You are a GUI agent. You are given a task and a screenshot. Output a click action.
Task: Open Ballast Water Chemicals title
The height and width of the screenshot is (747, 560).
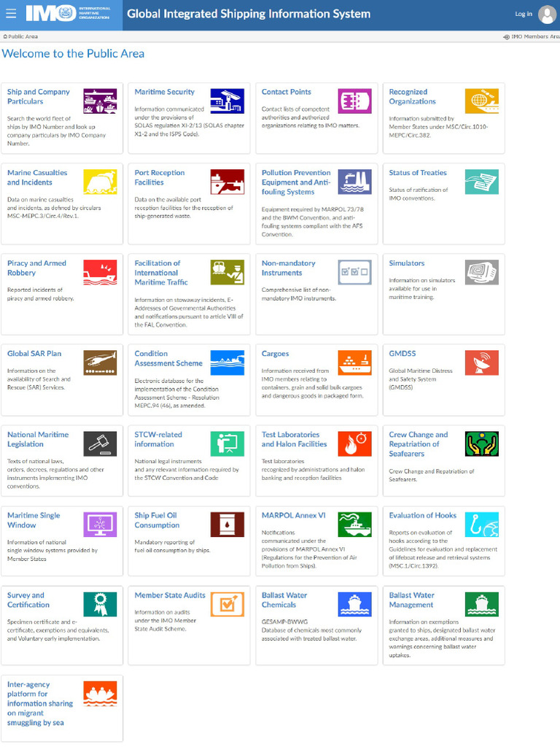pos(284,600)
